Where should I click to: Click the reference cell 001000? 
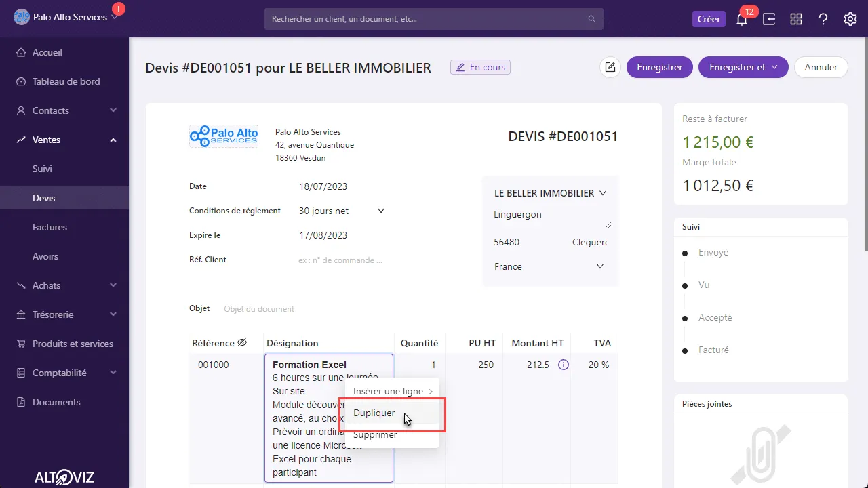[226, 365]
